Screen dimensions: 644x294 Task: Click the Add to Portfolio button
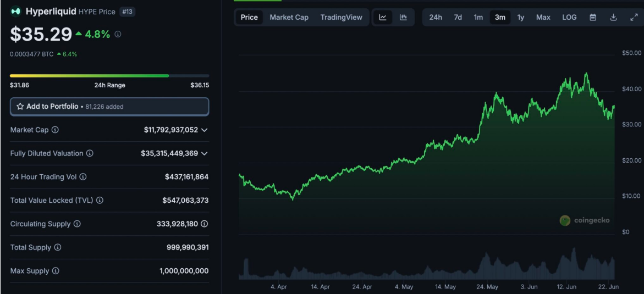(109, 107)
